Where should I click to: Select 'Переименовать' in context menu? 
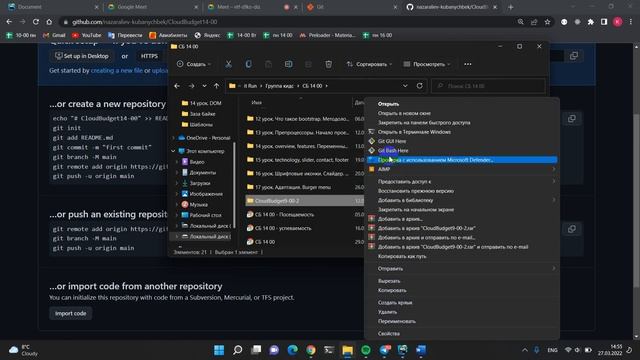point(396,321)
